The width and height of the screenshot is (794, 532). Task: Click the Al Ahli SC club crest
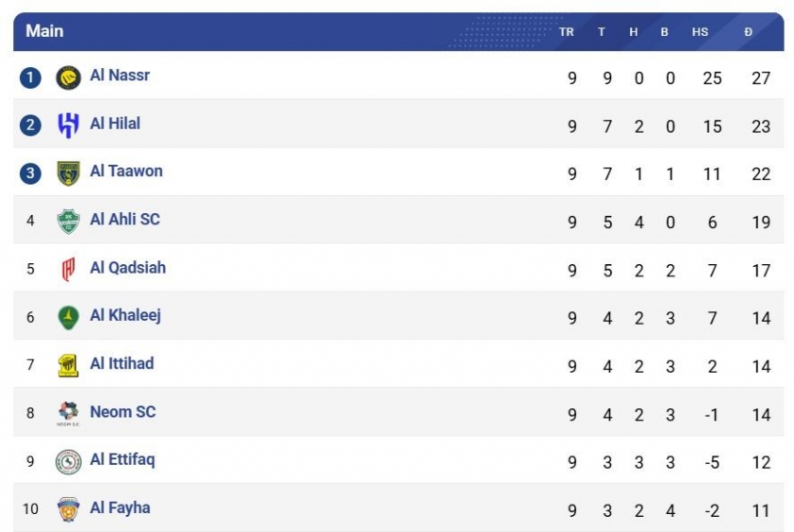pos(68,222)
